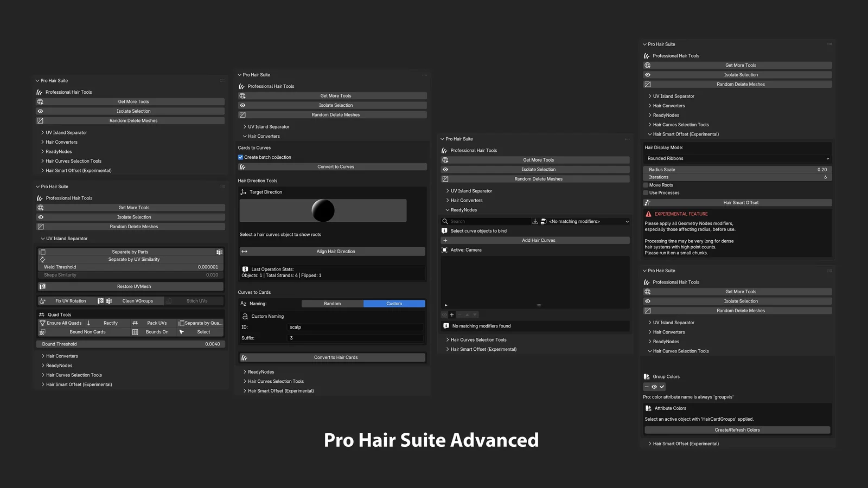Enable Create batch collection

point(240,157)
